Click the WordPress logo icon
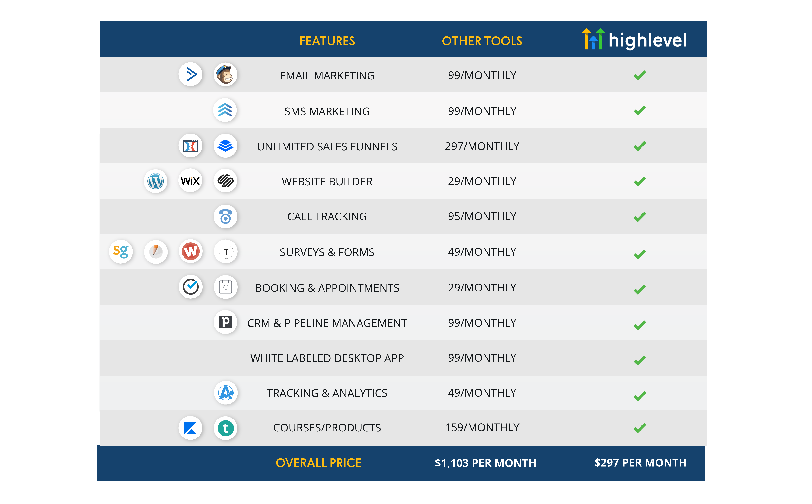 [x=155, y=181]
